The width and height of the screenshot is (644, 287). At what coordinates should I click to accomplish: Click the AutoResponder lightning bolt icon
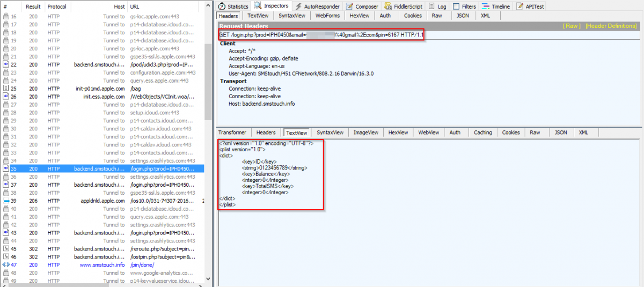298,6
